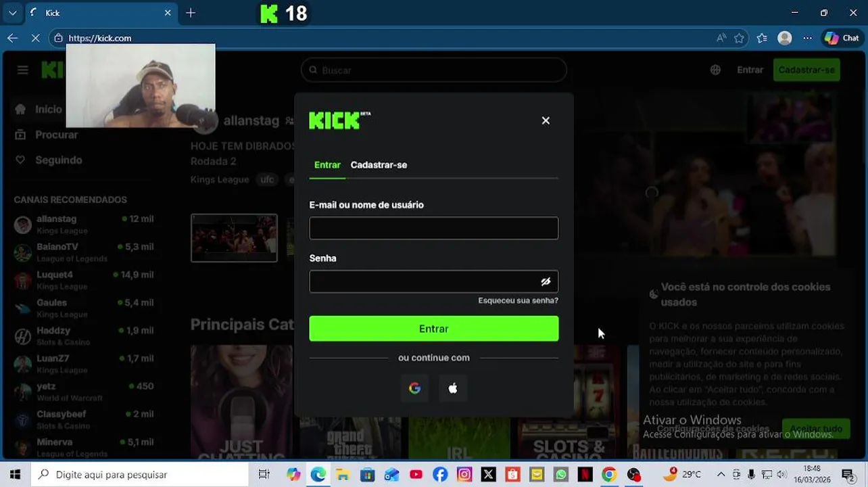Focus the E-mail ou nome de usuário field
Image resolution: width=868 pixels, height=487 pixels.
click(x=433, y=228)
